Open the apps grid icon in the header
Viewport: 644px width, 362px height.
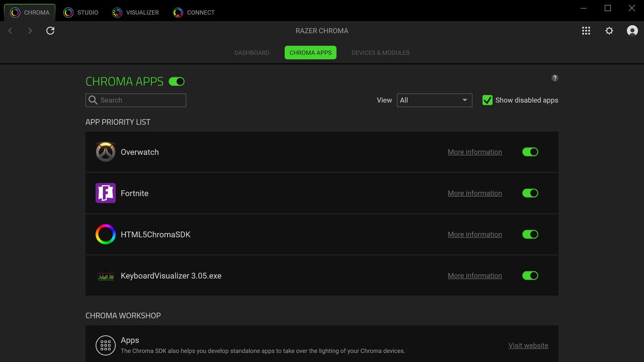point(586,31)
